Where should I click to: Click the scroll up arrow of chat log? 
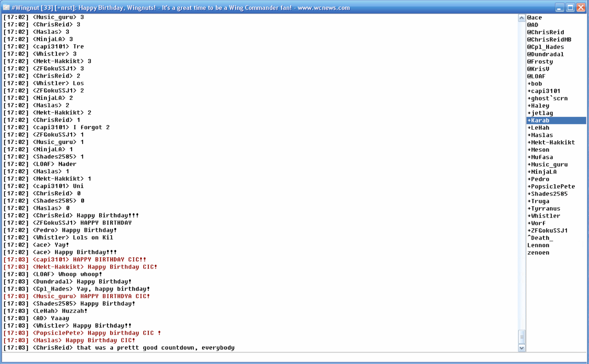coord(521,18)
